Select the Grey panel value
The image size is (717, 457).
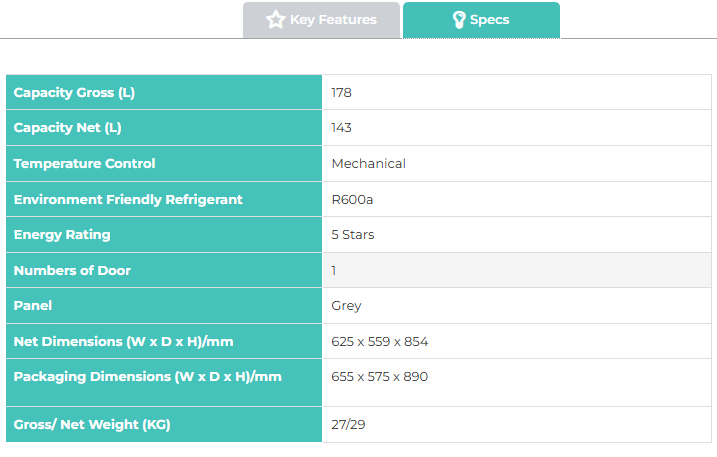(346, 305)
